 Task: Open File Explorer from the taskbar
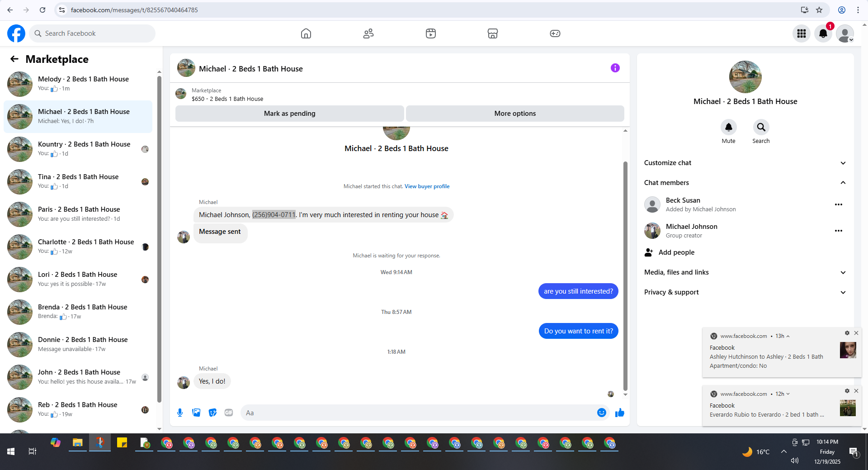tap(78, 443)
